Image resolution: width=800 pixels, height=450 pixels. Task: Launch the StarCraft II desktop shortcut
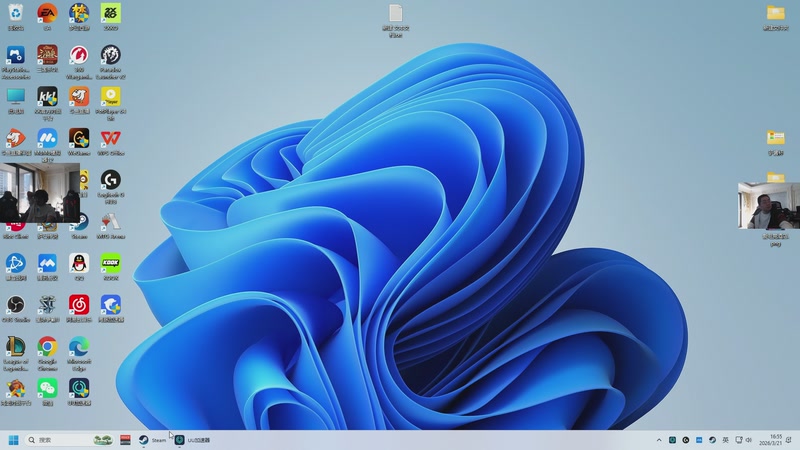pyautogui.click(x=47, y=309)
